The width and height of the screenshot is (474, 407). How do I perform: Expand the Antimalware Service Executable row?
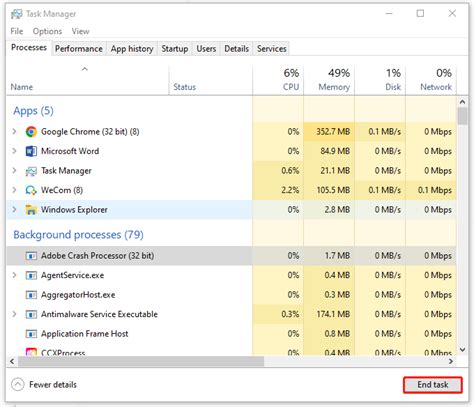click(14, 314)
